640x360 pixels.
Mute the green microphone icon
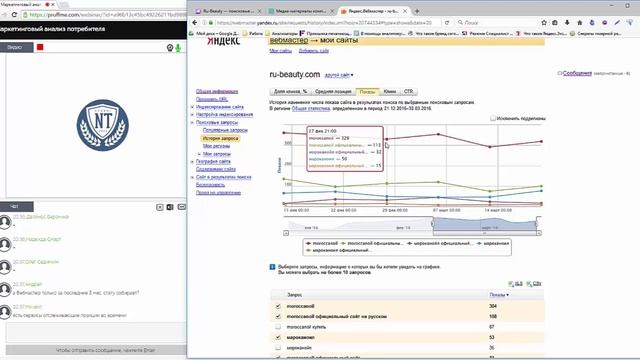click(x=178, y=48)
